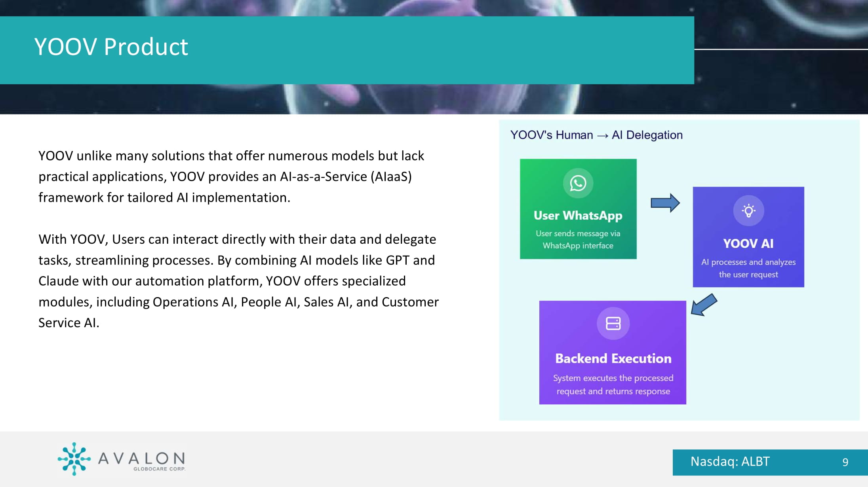The image size is (868, 487).
Task: Click the AVALON GlobeCare Corp. wordmark
Action: (141, 460)
